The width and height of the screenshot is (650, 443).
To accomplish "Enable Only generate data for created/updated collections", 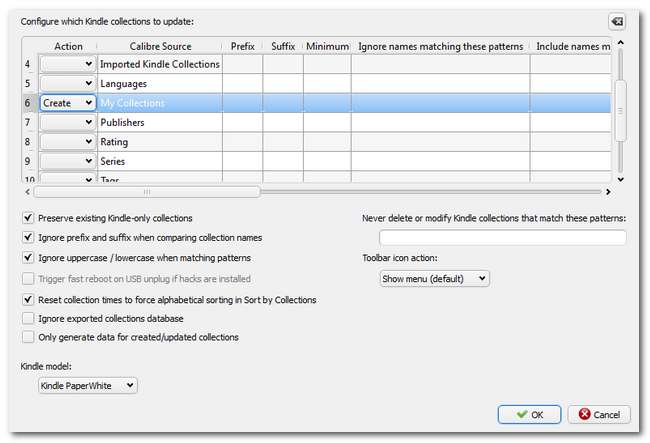I will coord(27,337).
